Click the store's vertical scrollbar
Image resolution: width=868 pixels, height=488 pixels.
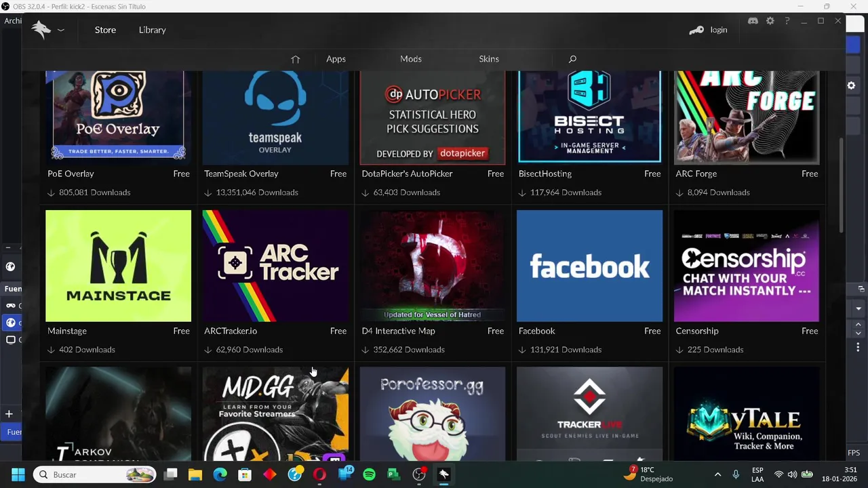pyautogui.click(x=842, y=184)
